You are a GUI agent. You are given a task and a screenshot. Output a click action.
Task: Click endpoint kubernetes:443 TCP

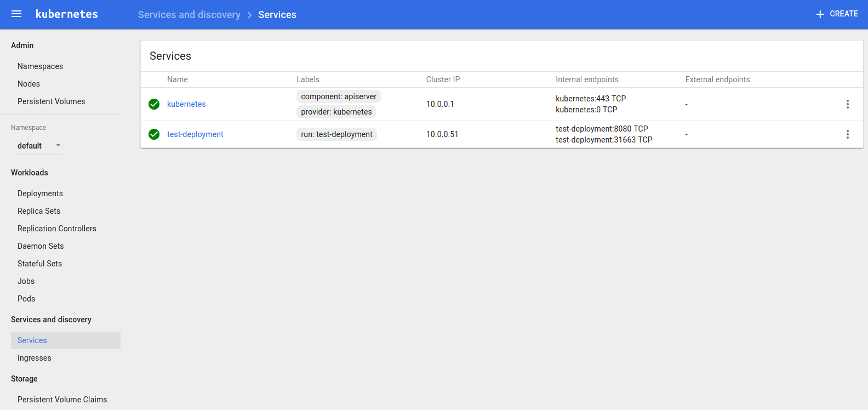tap(591, 99)
